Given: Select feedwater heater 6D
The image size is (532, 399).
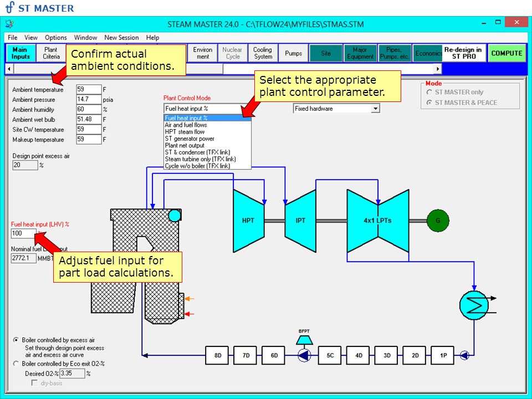Looking at the screenshot, I should point(274,356).
